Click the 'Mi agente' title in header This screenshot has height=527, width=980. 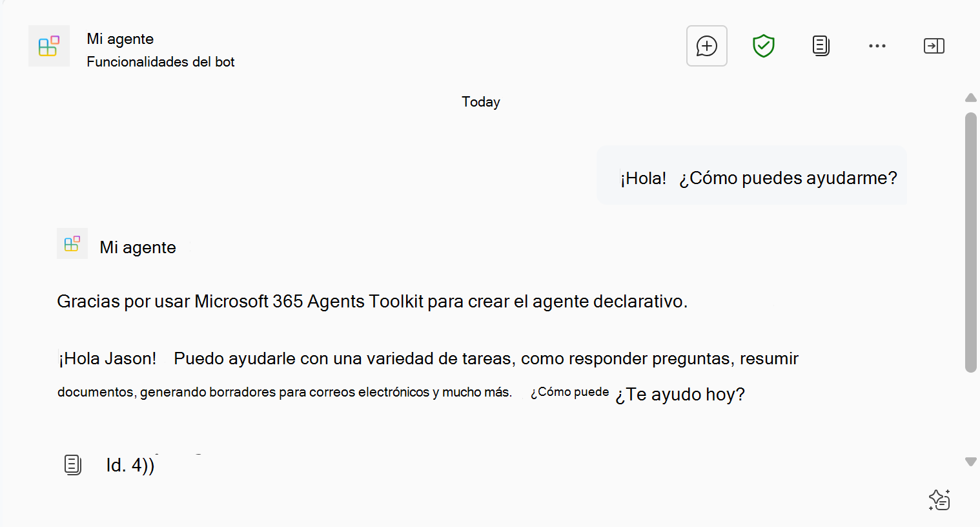coord(120,39)
